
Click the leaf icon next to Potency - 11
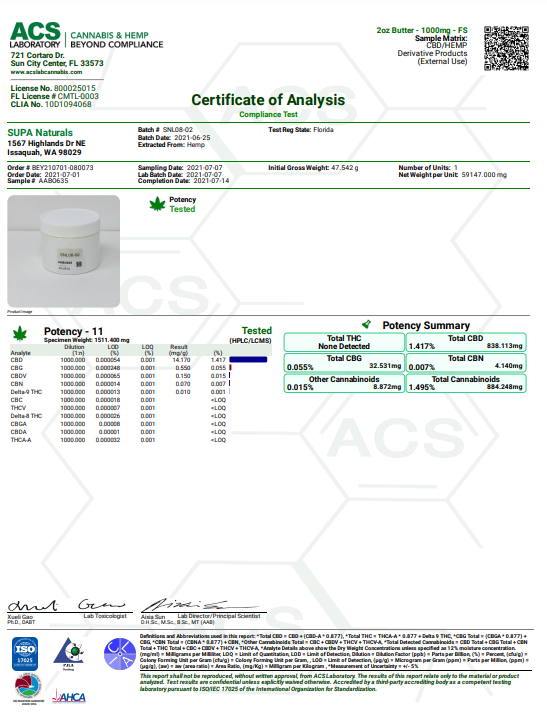[x=20, y=333]
